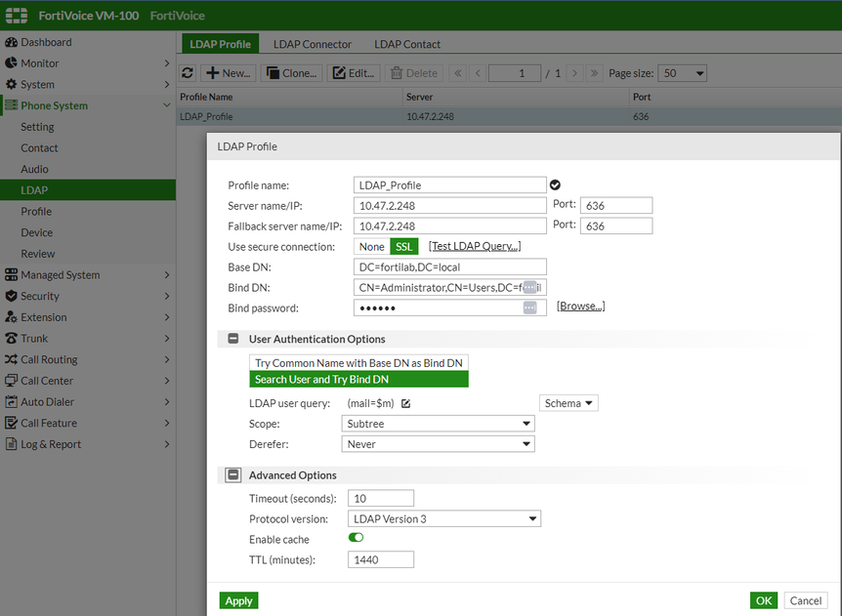This screenshot has width=842, height=616.
Task: Click the refresh icon in toolbar
Action: click(189, 73)
